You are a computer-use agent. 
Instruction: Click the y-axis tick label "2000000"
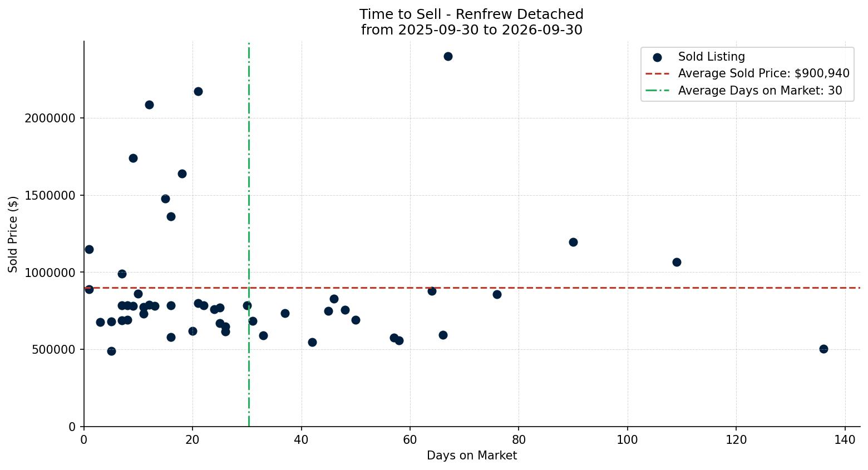(x=51, y=118)
